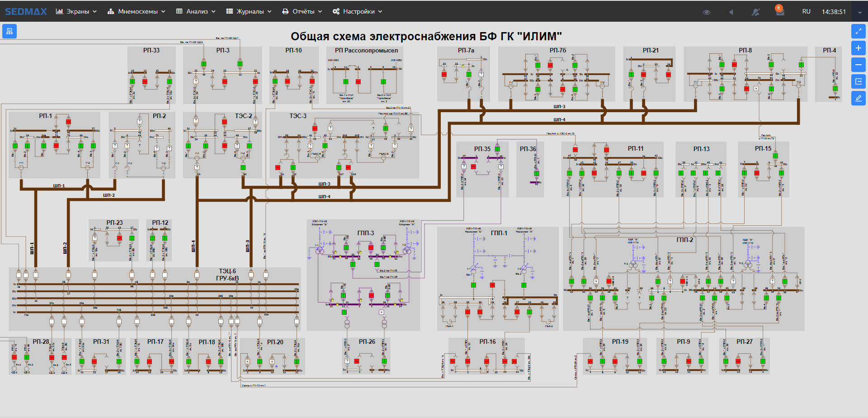The image size is (868, 418).
Task: Switch language using the RU button
Action: (806, 11)
